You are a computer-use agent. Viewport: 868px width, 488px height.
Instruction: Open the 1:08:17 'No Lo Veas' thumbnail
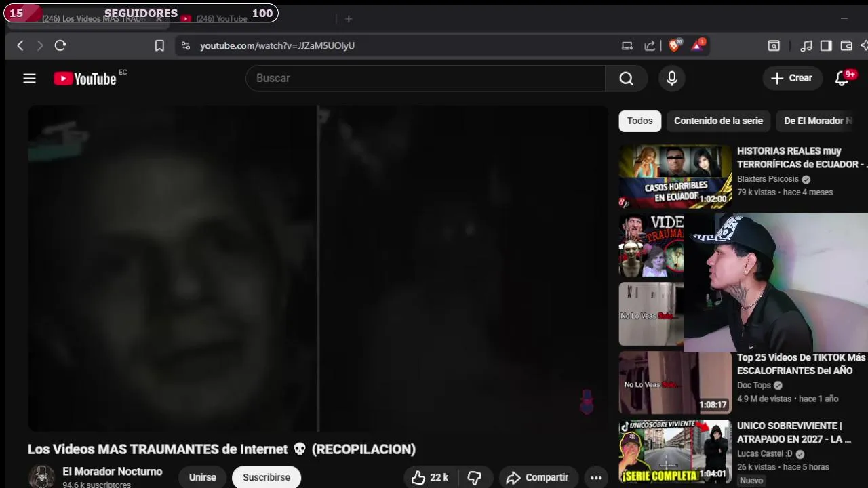(675, 383)
